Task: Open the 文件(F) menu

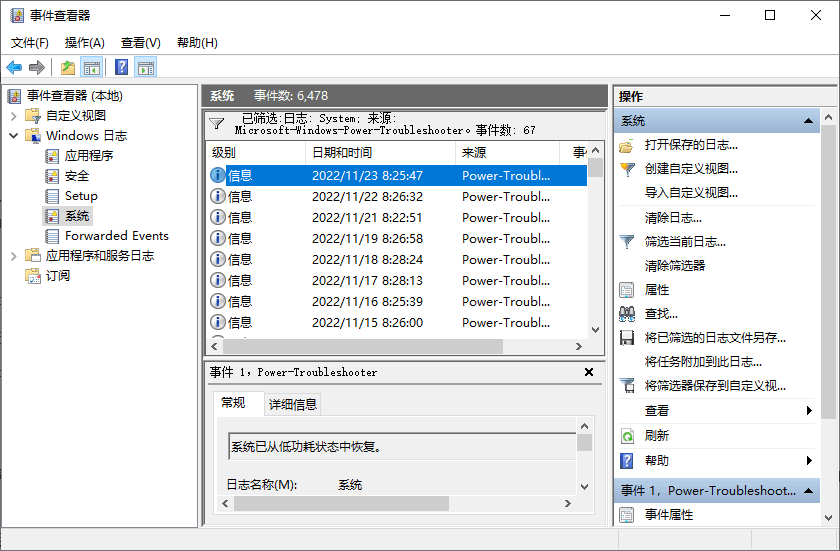Action: 29,43
